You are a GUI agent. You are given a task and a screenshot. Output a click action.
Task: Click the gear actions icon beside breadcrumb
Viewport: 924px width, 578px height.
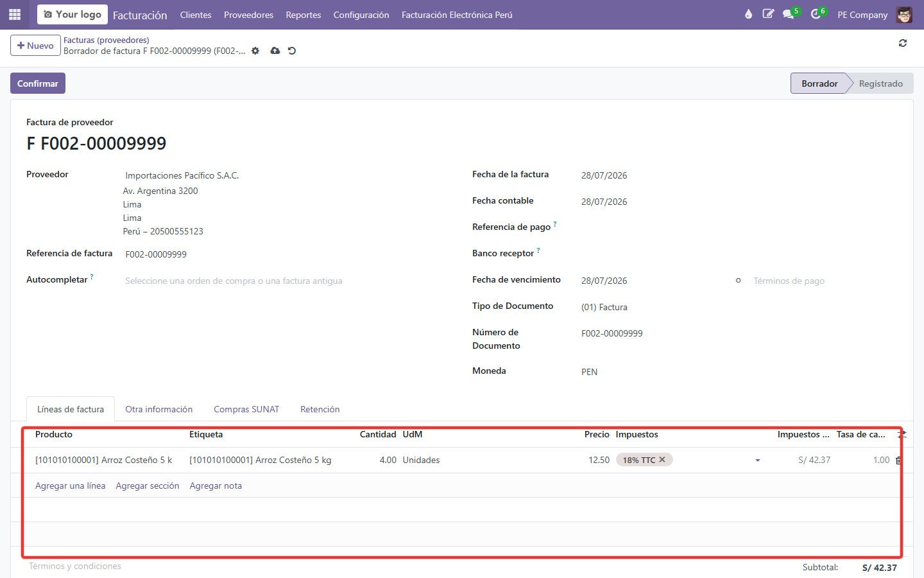tap(255, 51)
